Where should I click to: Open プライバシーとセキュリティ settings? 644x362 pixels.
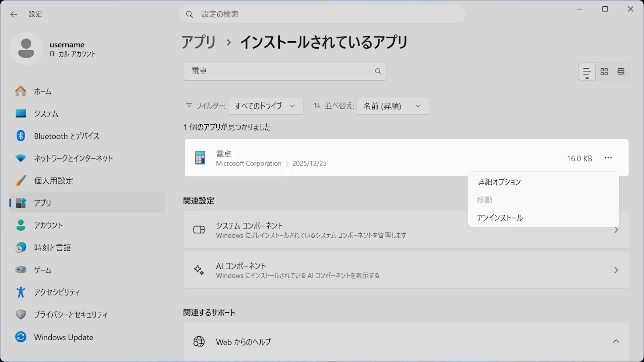point(87,314)
